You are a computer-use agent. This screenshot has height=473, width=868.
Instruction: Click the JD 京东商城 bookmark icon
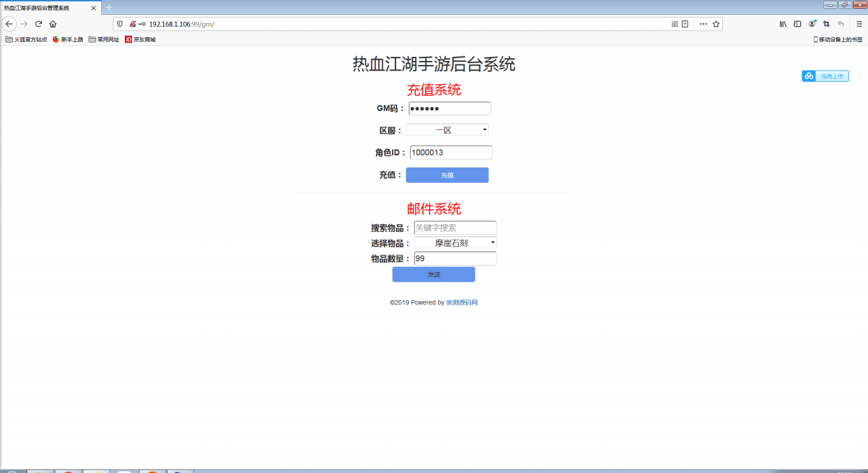click(128, 39)
